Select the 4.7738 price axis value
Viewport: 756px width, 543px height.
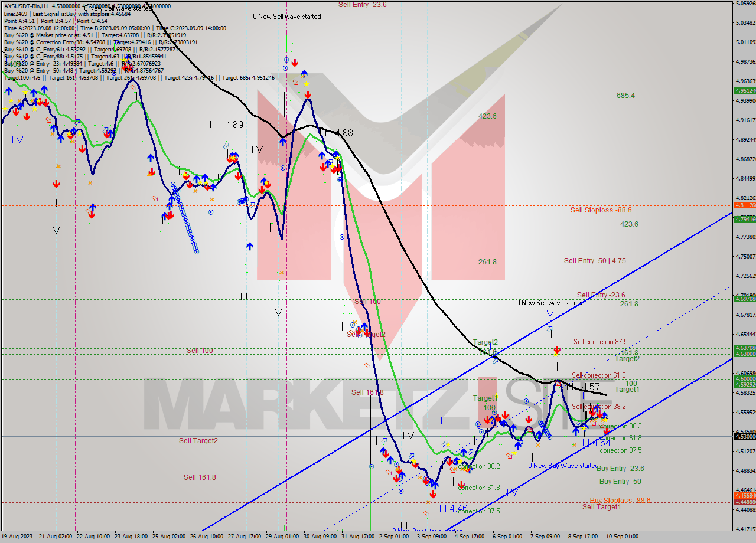(x=746, y=237)
